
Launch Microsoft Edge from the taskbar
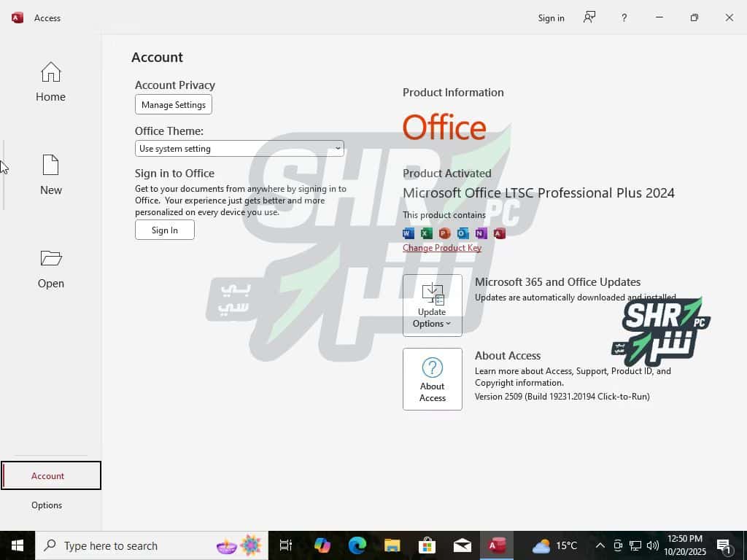(x=357, y=545)
